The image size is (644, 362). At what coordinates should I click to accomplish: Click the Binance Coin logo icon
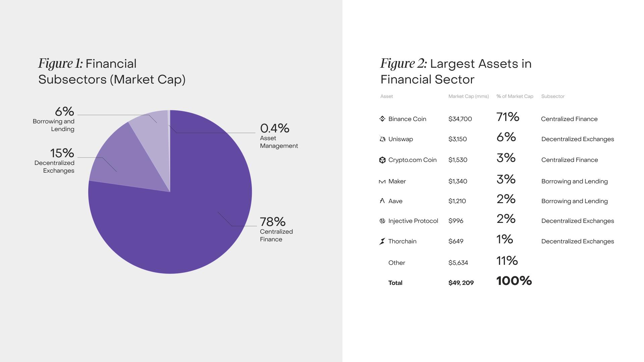[382, 119]
